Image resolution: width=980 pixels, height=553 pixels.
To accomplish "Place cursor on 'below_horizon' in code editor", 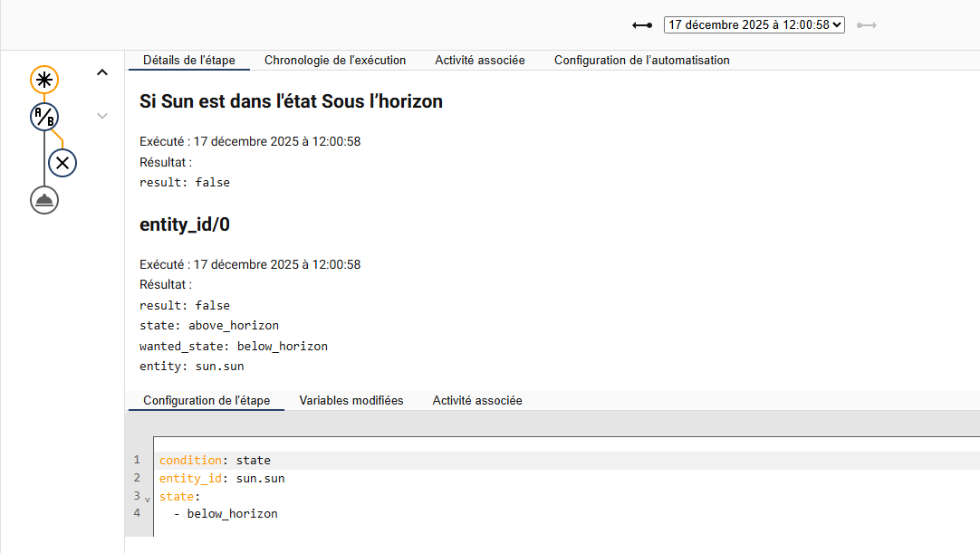I will click(x=232, y=514).
